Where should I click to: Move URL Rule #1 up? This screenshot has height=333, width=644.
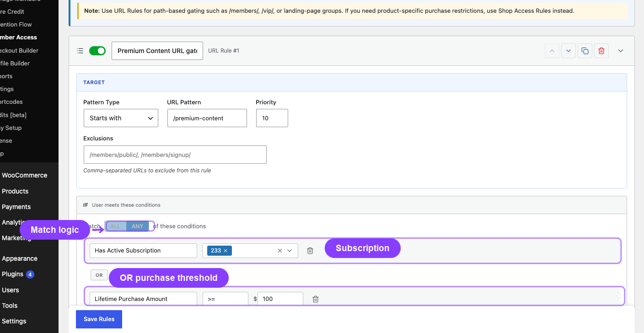552,51
